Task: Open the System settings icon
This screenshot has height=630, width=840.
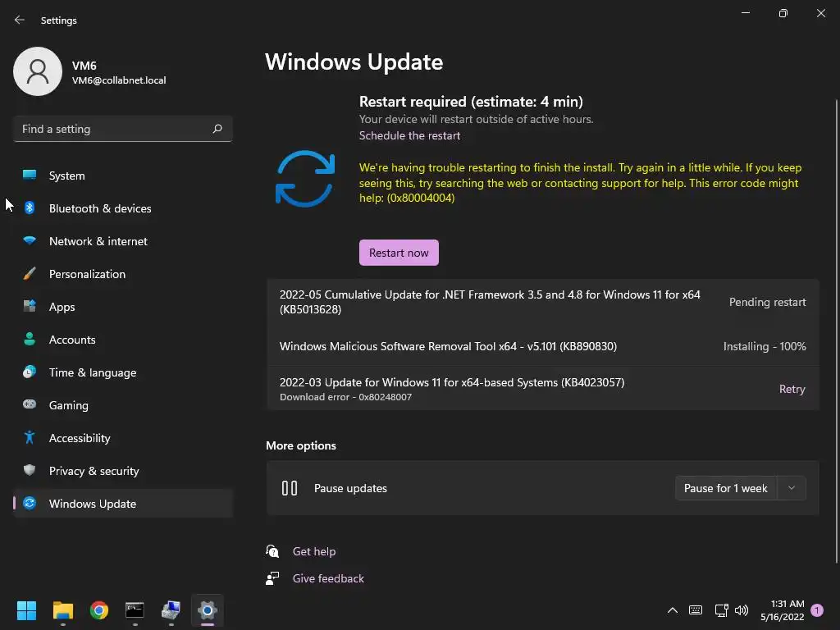Action: click(x=30, y=176)
